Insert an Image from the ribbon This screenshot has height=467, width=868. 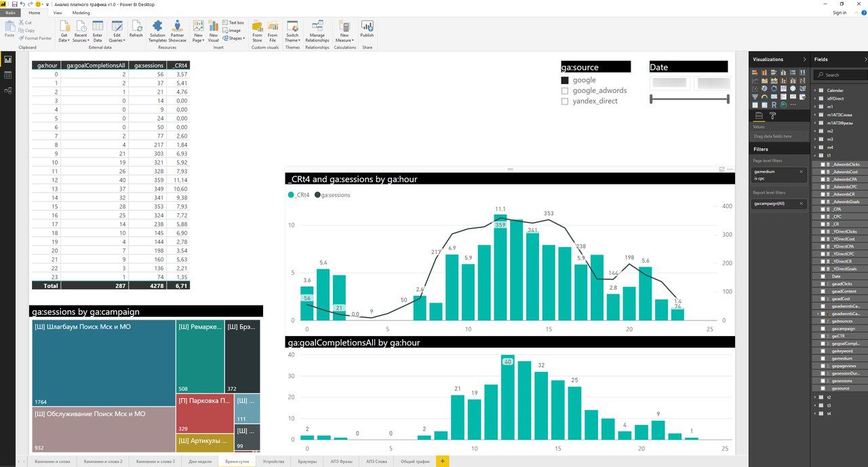pyautogui.click(x=232, y=31)
